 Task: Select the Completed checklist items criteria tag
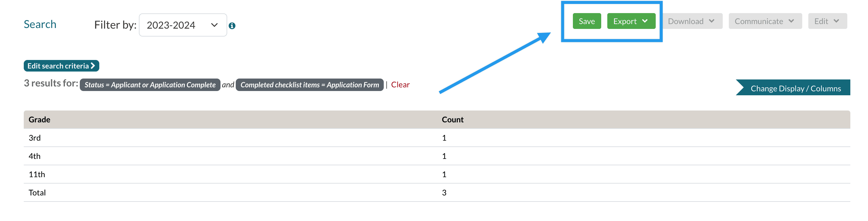tap(309, 85)
